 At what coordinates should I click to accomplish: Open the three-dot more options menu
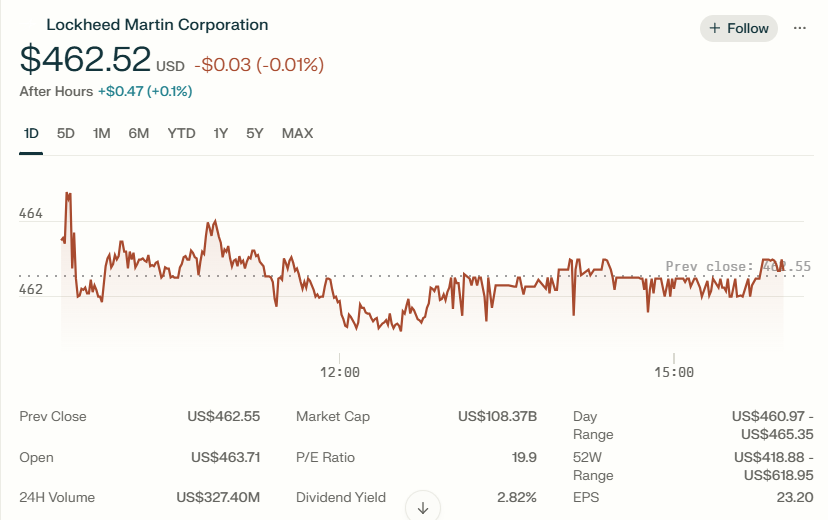point(799,29)
